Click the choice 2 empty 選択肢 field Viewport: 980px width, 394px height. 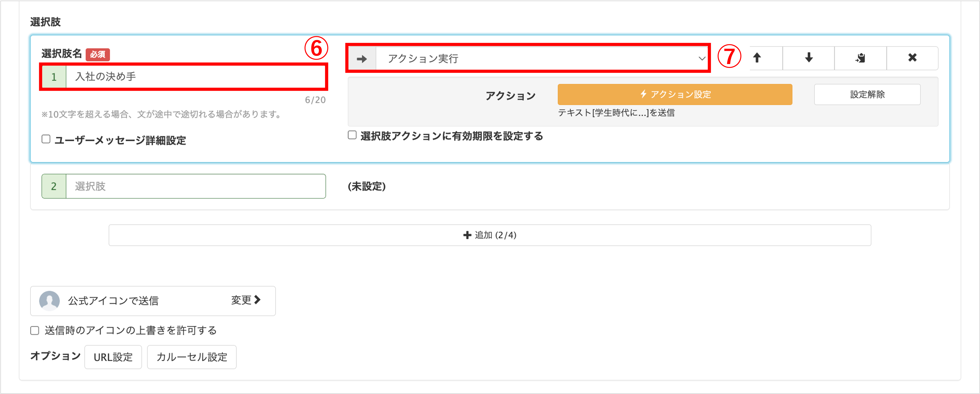pyautogui.click(x=196, y=186)
